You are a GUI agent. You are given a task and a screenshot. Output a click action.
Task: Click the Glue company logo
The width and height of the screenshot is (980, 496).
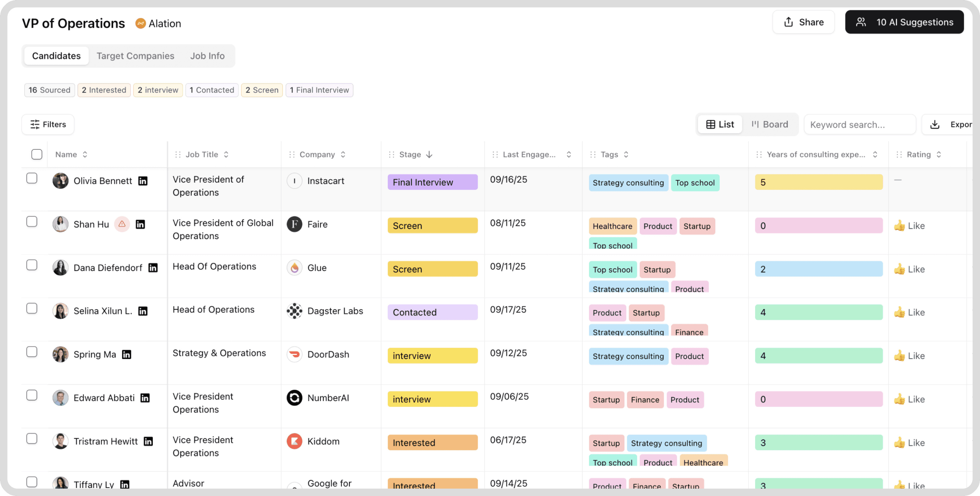(294, 268)
